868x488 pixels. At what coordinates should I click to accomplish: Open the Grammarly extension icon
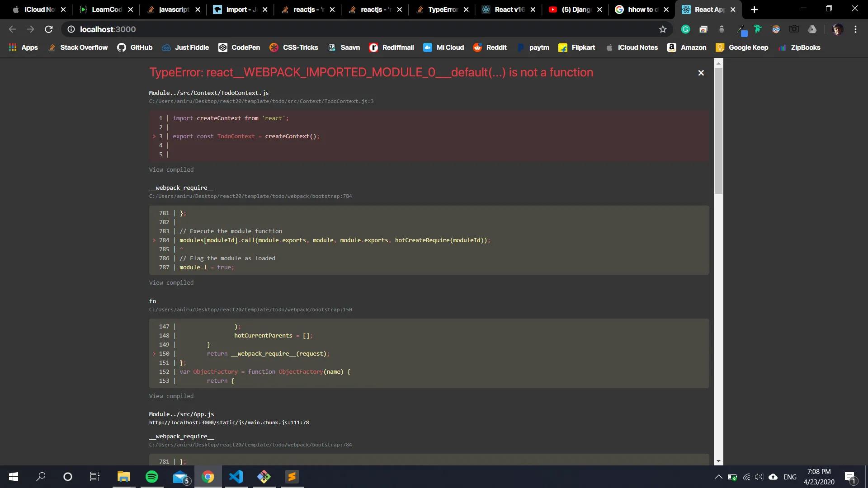(x=685, y=29)
